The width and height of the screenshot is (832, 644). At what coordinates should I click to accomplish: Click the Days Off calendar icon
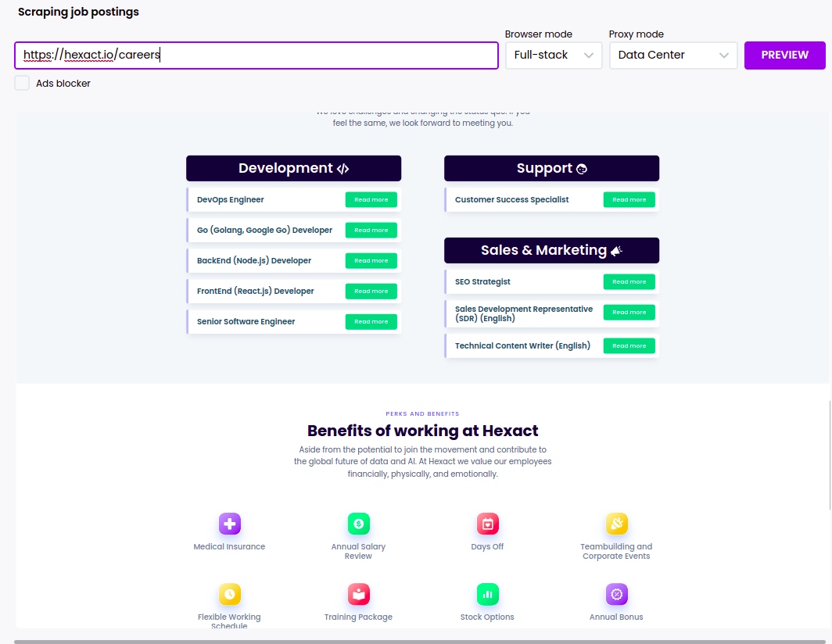point(487,524)
